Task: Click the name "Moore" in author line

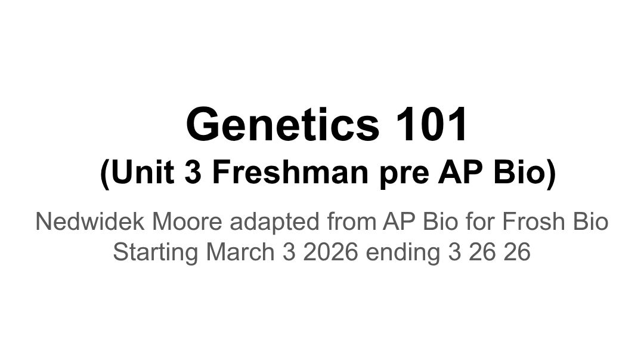Action: 187,222
